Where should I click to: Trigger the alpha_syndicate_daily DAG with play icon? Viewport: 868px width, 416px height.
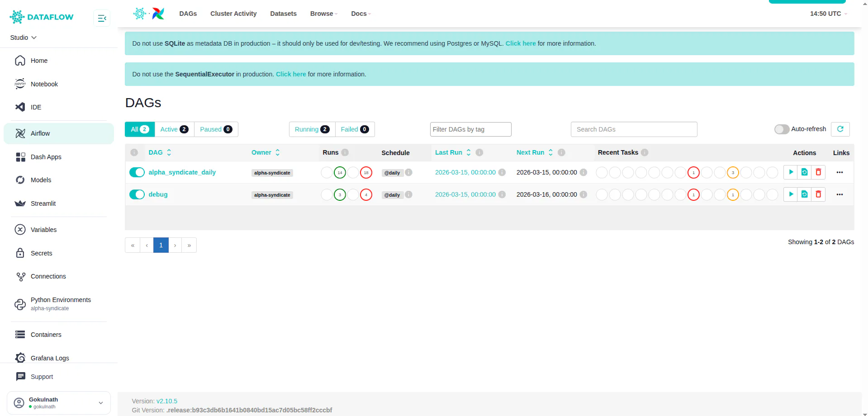791,172
